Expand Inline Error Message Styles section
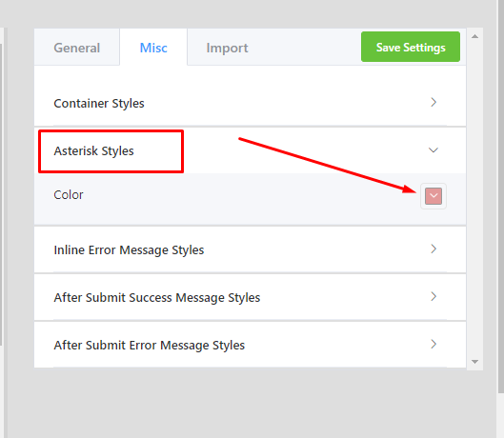This screenshot has width=504, height=438. pos(250,249)
